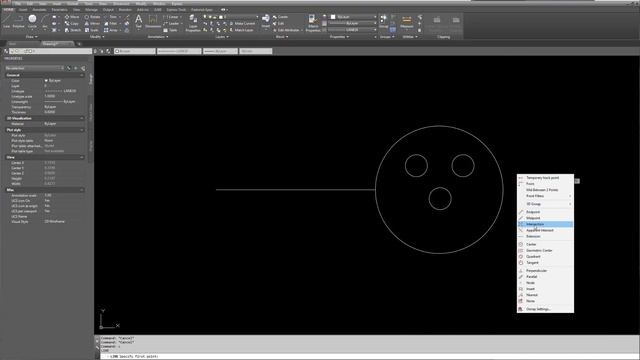
Task: Choose the Linear dimension tool
Action: (171, 17)
